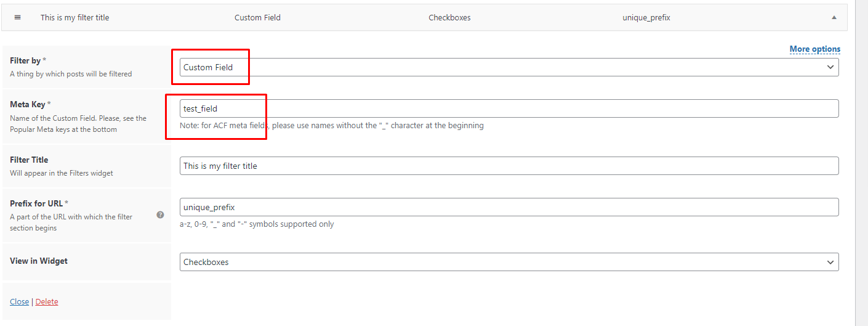This screenshot has height=326, width=868.
Task: Click the View in Widget chevron arrow
Action: pyautogui.click(x=830, y=262)
